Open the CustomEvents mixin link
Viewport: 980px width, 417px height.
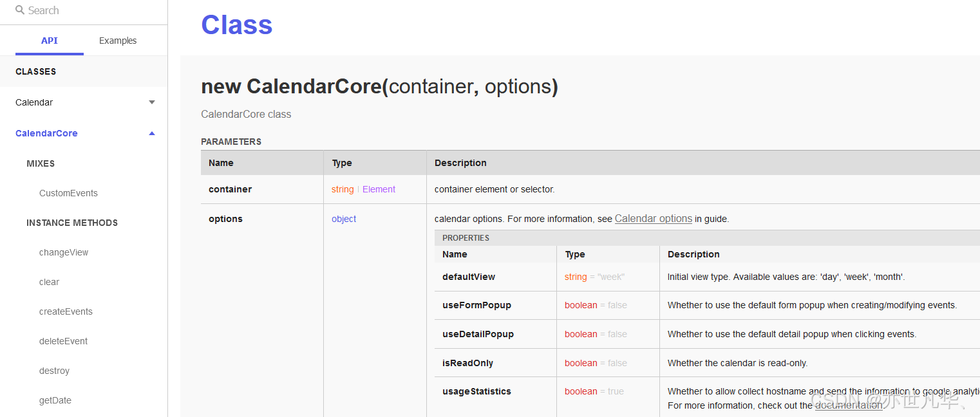[68, 193]
